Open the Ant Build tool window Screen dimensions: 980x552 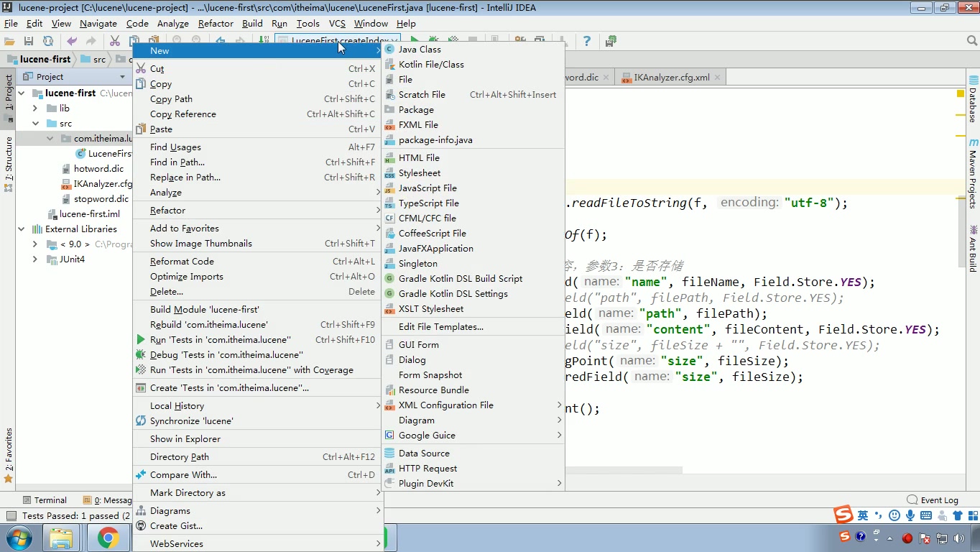(x=973, y=249)
